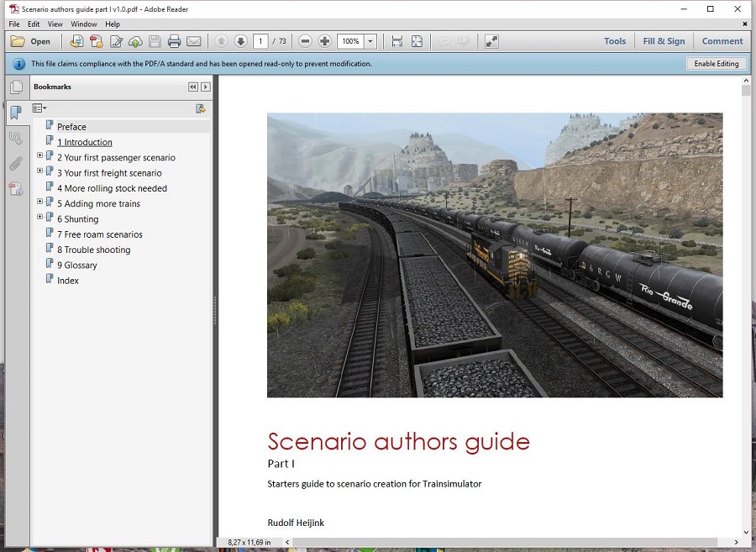The height and width of the screenshot is (552, 756).
Task: Go to next page with down arrow
Action: [240, 41]
